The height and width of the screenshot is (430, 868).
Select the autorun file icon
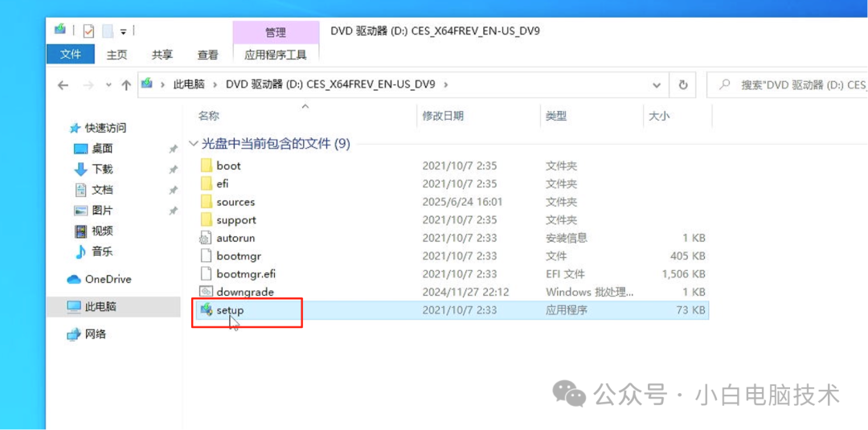pos(206,238)
